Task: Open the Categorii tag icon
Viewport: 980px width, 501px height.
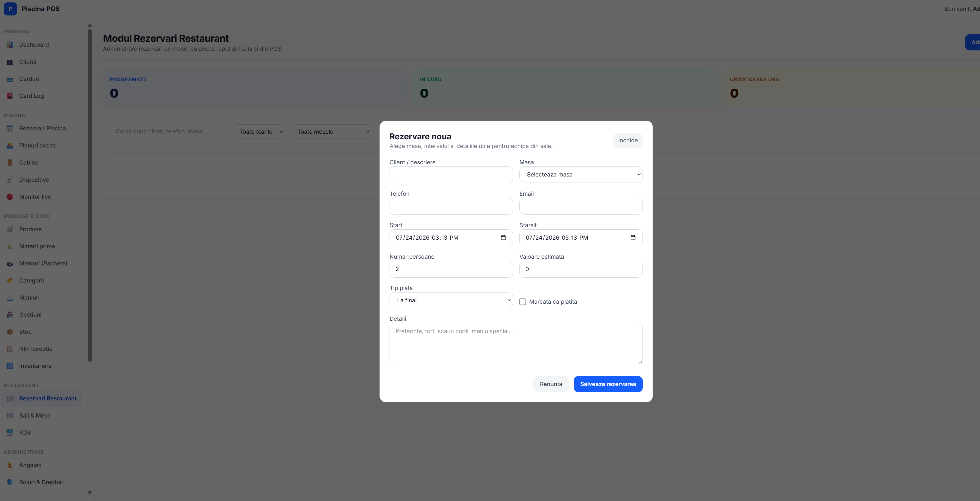Action: point(10,281)
